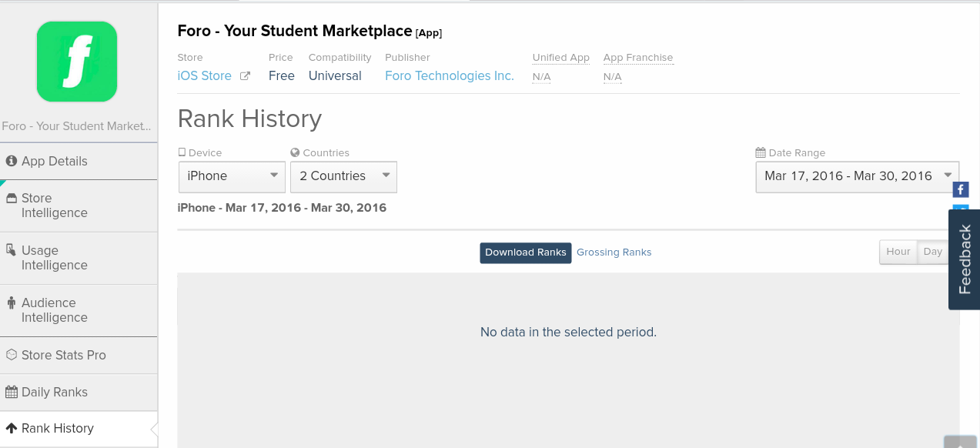Image resolution: width=980 pixels, height=448 pixels.
Task: Click the calendar icon next to Date Range
Action: [x=761, y=152]
